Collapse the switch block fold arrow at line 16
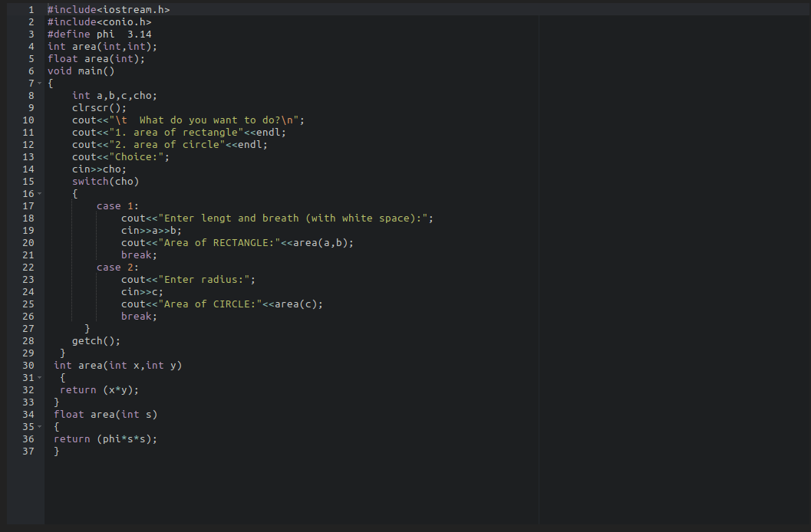The image size is (811, 532). [39, 194]
